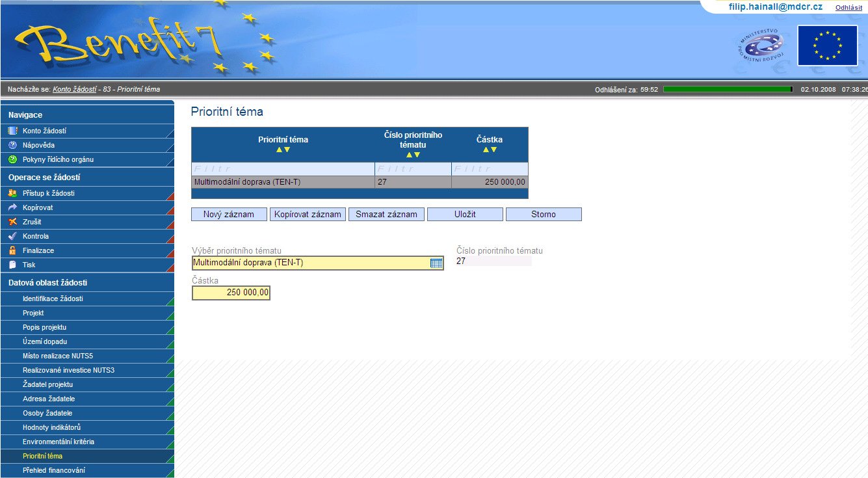
Task: Click the Ministerstvo pro místní rozvoj logo
Action: point(761,45)
